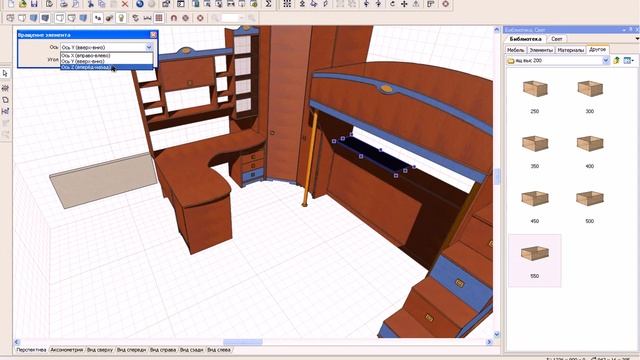Screen dimensions: 640x360
Task: Open the Элементы library tab
Action: 541,50
